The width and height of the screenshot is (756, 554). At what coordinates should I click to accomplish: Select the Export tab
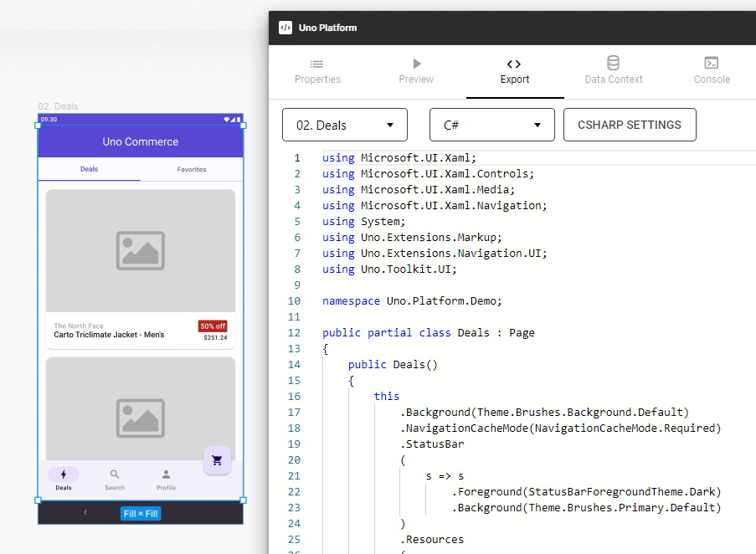pyautogui.click(x=514, y=71)
